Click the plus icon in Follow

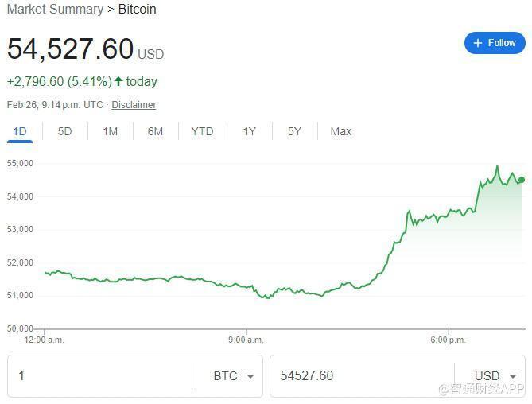478,43
